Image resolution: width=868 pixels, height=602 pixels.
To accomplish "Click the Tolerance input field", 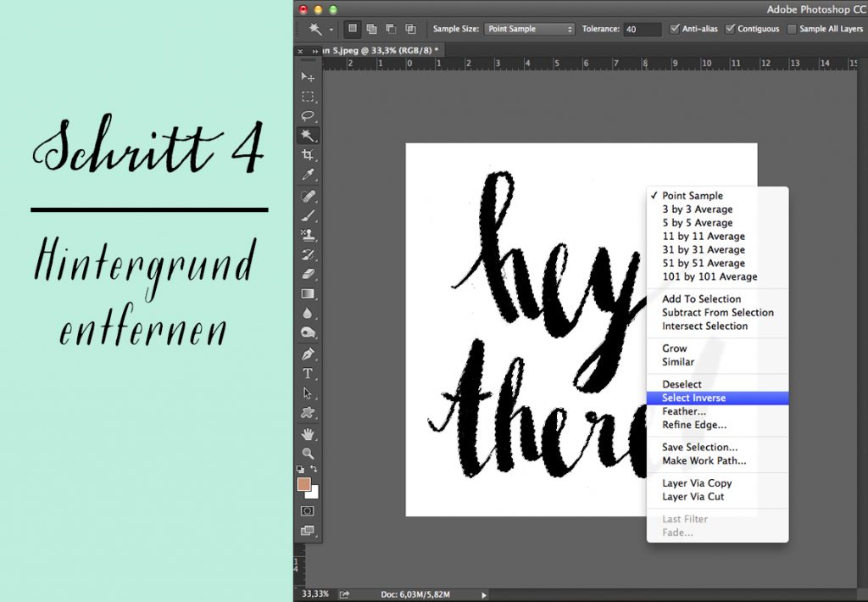I will [x=643, y=29].
